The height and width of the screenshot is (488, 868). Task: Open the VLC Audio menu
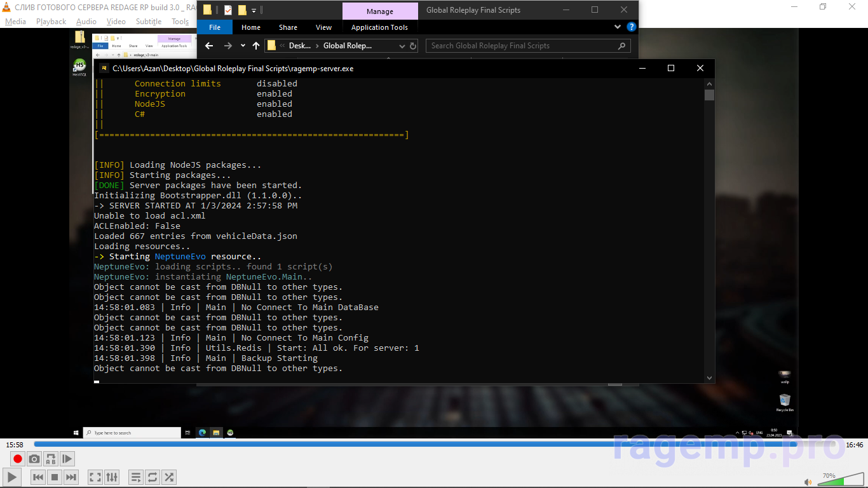86,22
